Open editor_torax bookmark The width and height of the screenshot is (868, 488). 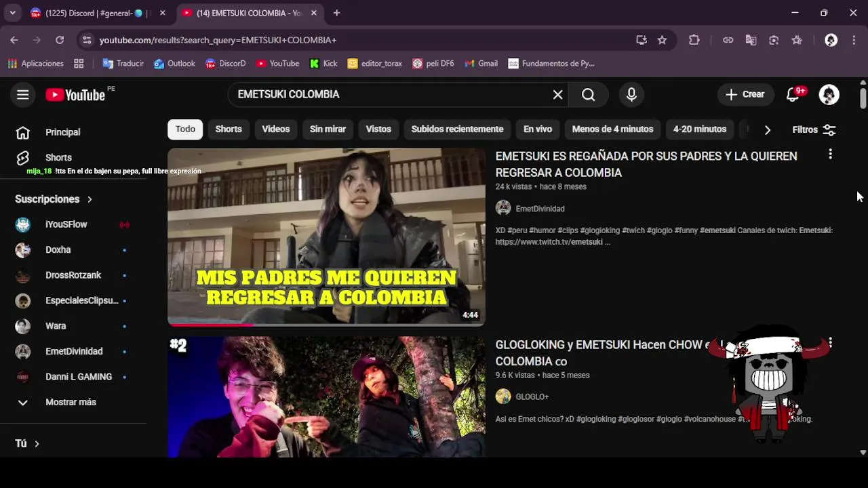(x=374, y=64)
